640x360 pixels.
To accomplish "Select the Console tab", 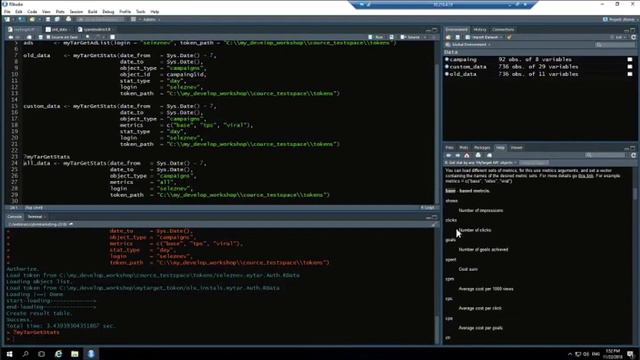I will click(14, 217).
